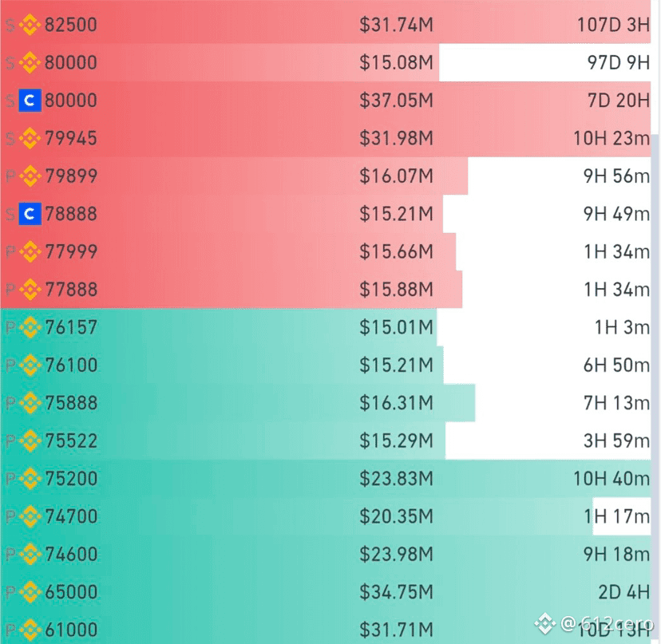Select price 79945
661x644 pixels.
[x=71, y=139]
